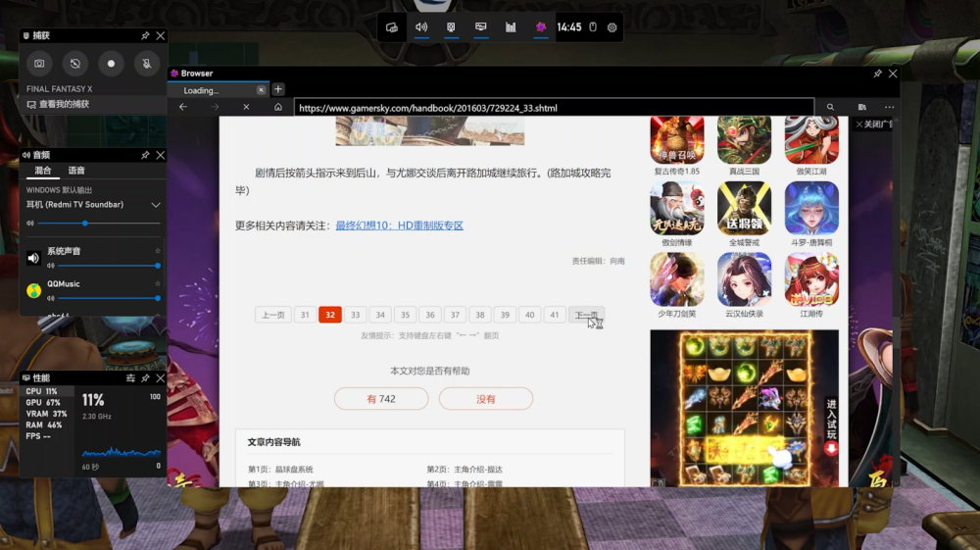
Task: Toggle Browser widget in Game Bar
Action: click(541, 27)
